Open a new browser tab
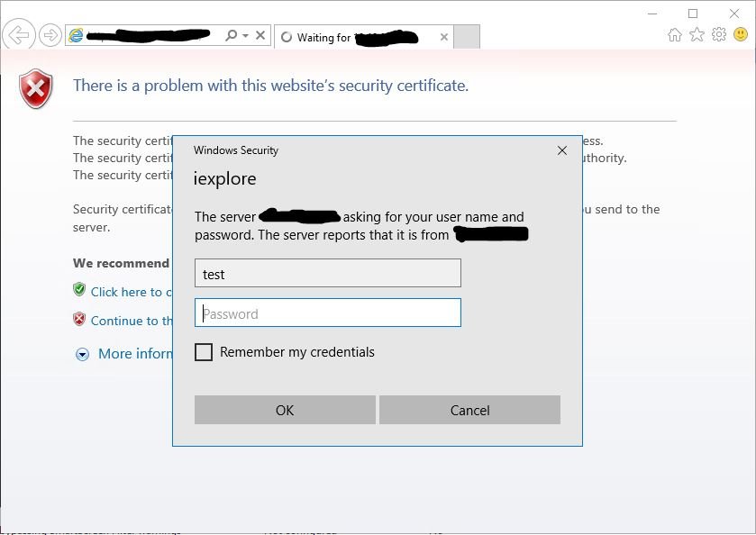 click(x=465, y=37)
